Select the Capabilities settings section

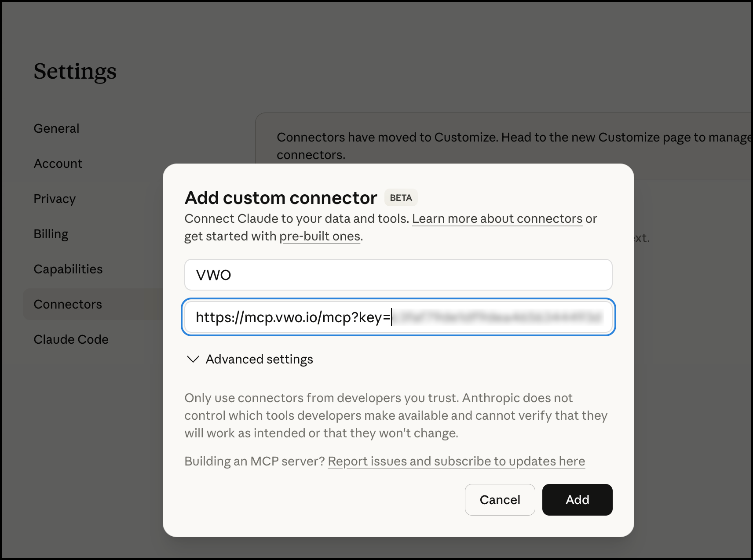click(x=68, y=269)
